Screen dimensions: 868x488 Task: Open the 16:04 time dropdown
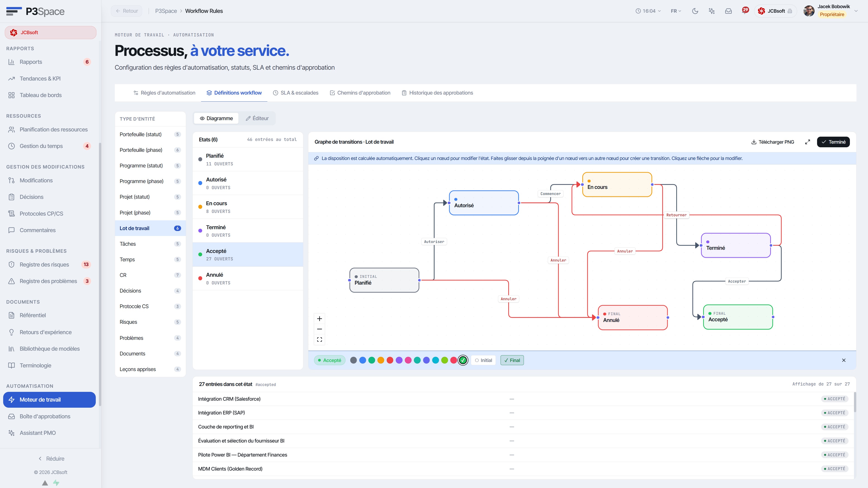(648, 11)
